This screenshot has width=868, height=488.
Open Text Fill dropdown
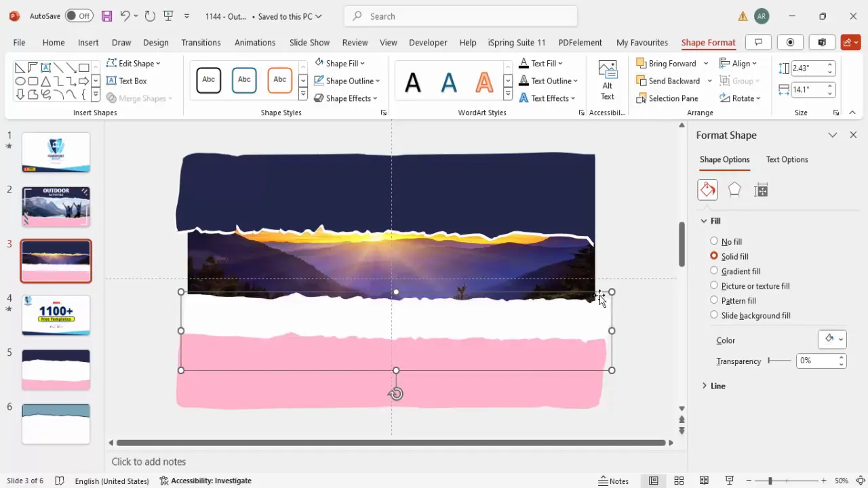pyautogui.click(x=541, y=63)
